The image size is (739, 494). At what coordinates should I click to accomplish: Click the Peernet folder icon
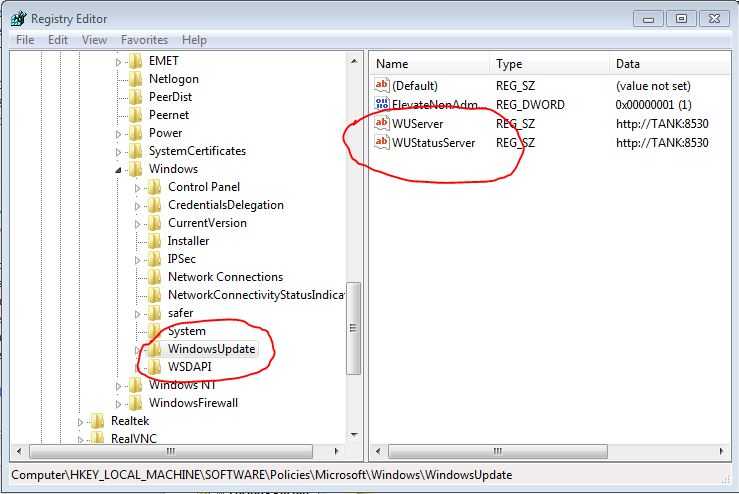(136, 115)
